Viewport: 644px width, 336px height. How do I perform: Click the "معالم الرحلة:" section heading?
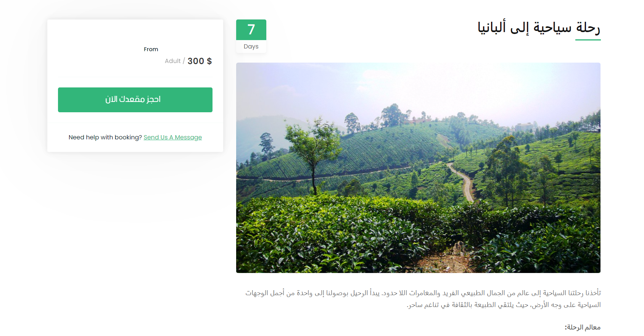tap(583, 327)
